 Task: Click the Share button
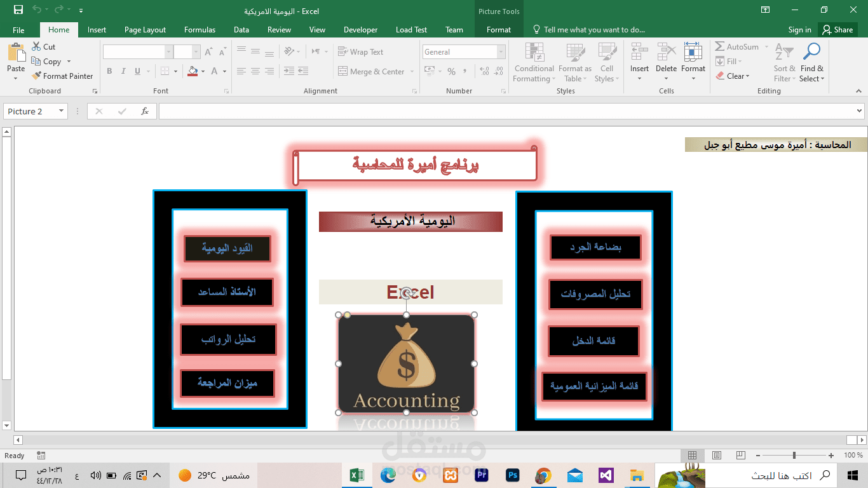pyautogui.click(x=837, y=29)
